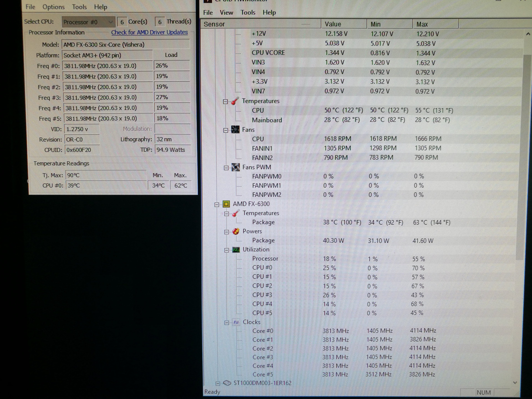The width and height of the screenshot is (532, 399).
Task: Select the CPU VCORE sensor row
Action: (268, 53)
